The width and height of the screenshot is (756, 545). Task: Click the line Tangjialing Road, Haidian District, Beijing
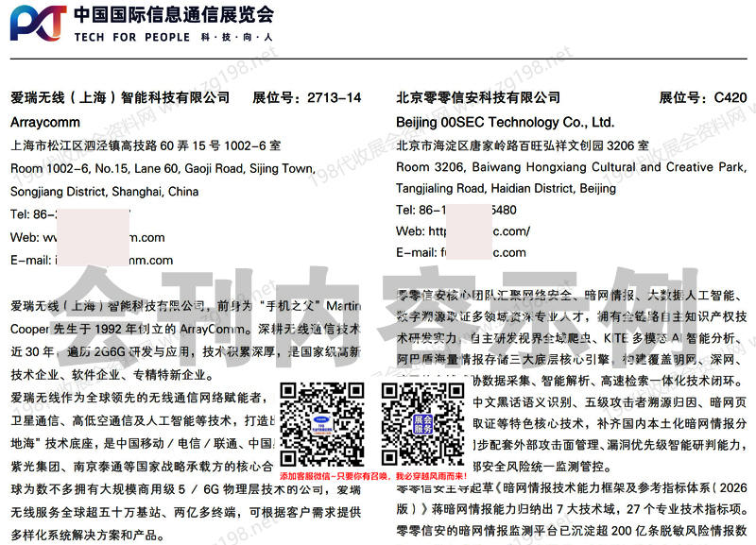[x=506, y=188]
